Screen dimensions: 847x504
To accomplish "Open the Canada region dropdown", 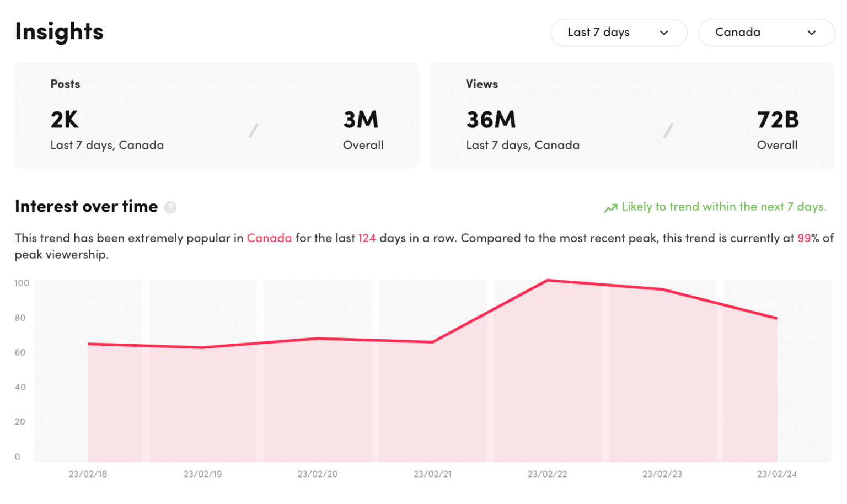I will pos(766,33).
